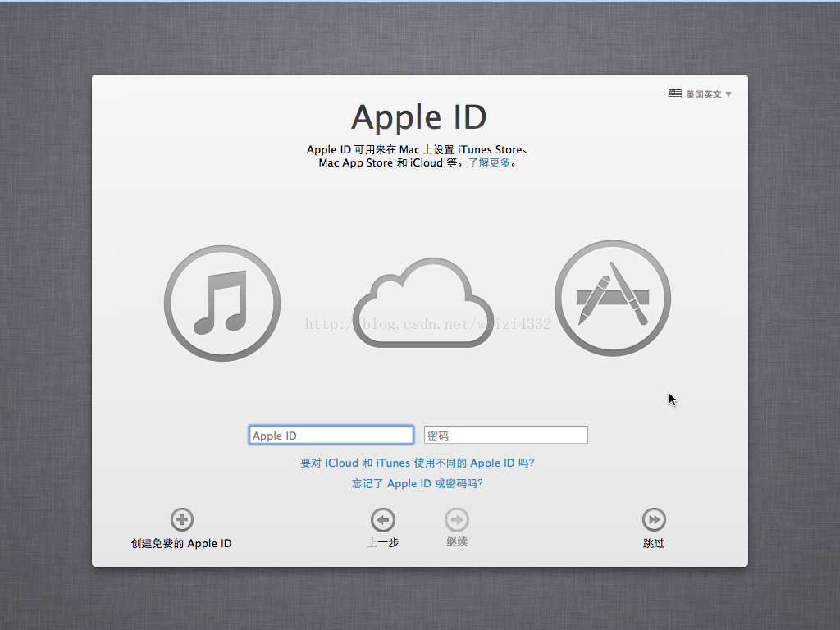Click the 跳过 text label
The width and height of the screenshot is (840, 630).
654,543
